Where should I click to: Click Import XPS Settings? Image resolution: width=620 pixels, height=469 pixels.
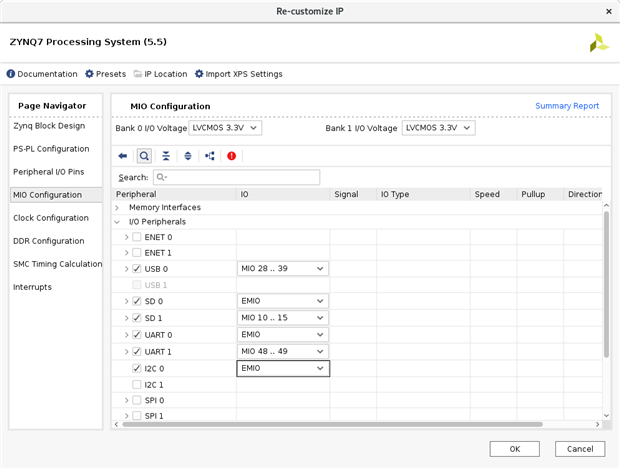coord(238,74)
